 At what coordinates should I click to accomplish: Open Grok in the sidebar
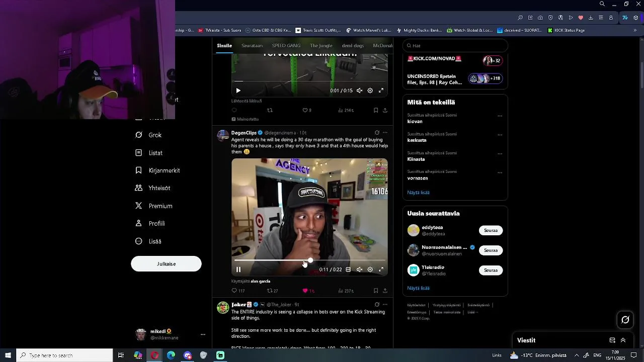click(149, 135)
